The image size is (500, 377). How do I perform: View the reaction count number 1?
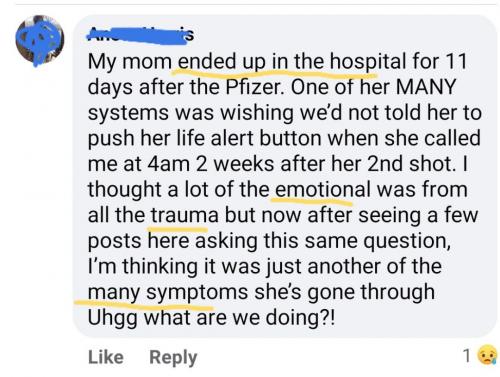[467, 355]
